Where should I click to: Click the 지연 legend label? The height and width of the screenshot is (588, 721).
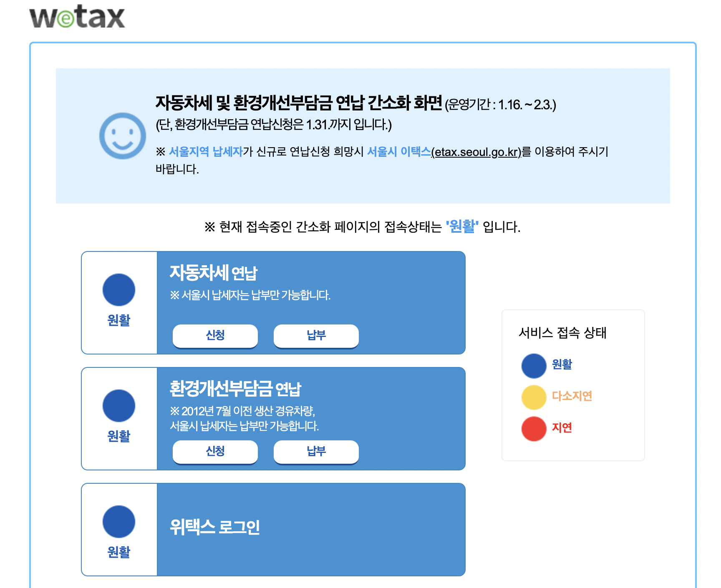click(562, 427)
